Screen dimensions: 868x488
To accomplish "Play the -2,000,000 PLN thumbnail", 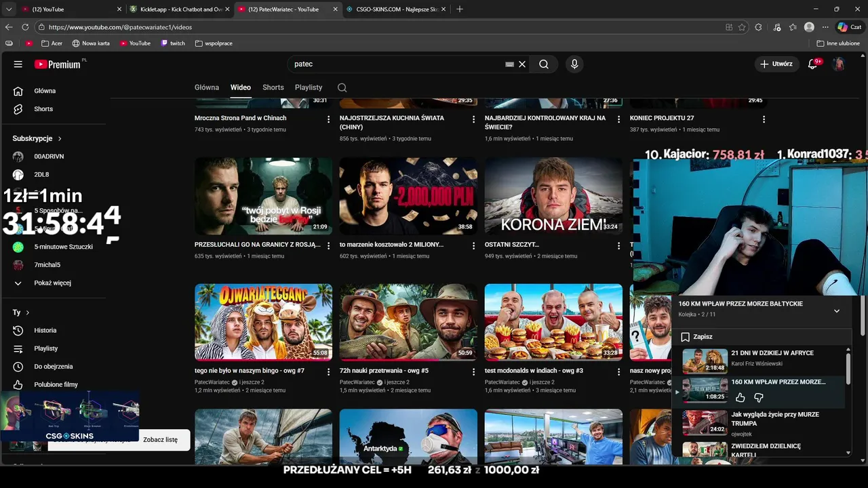I will click(x=408, y=197).
